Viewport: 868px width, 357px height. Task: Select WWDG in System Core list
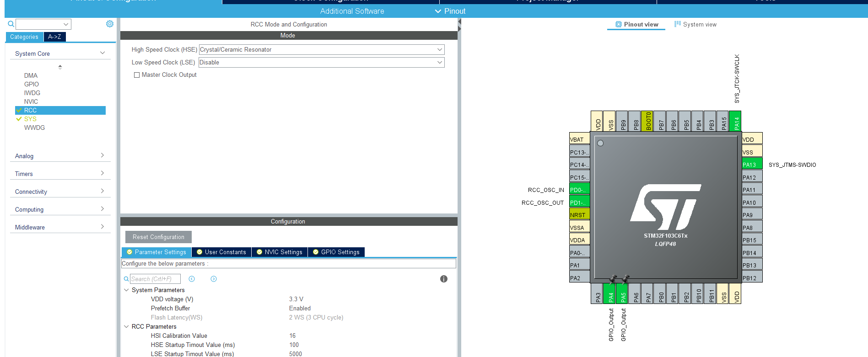[x=34, y=128]
